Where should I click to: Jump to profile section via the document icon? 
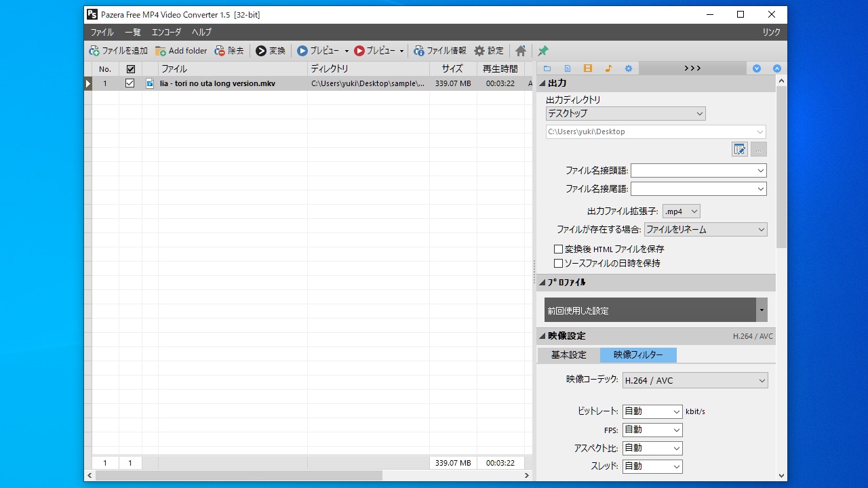click(x=568, y=68)
